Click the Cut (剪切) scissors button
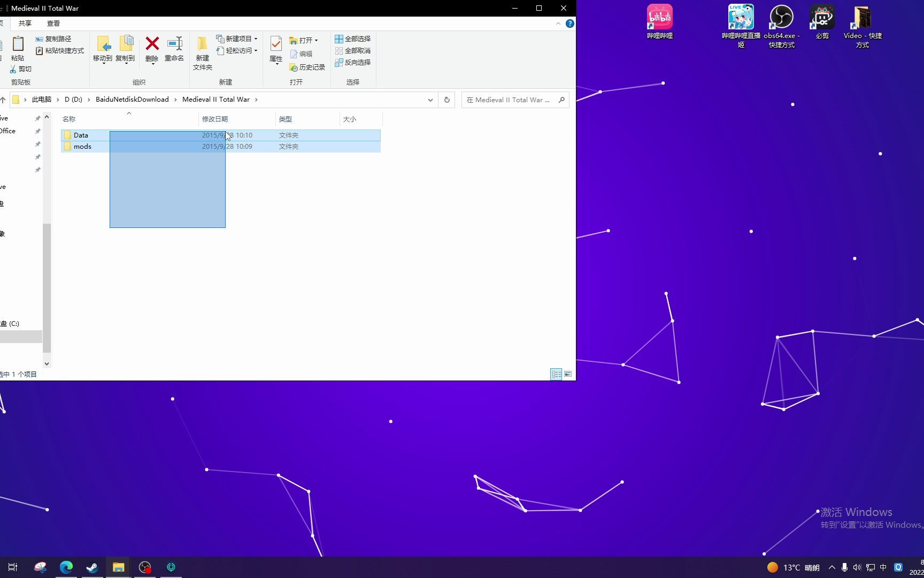 pyautogui.click(x=21, y=69)
